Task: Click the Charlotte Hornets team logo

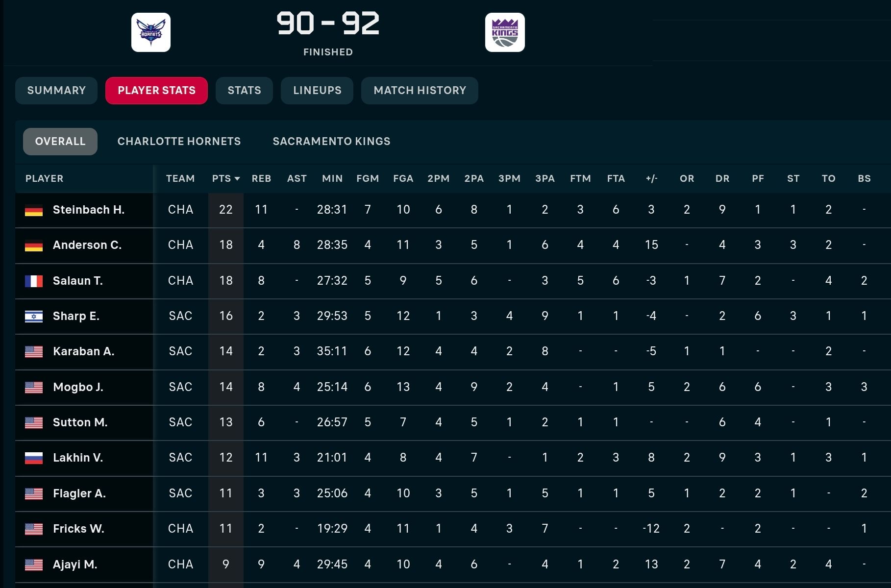Action: (x=151, y=32)
